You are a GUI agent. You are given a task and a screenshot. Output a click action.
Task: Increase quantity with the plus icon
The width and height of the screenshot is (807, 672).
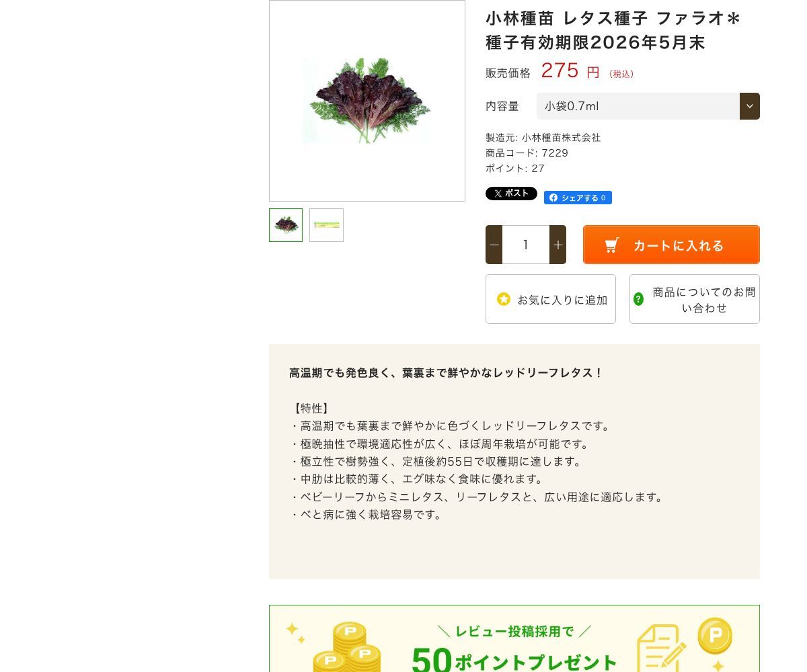[558, 245]
